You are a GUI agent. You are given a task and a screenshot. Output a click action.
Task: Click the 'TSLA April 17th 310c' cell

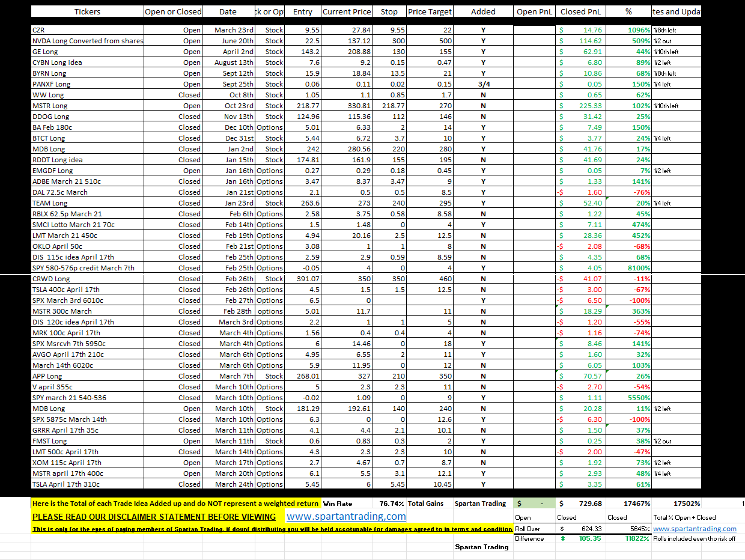[88, 484]
